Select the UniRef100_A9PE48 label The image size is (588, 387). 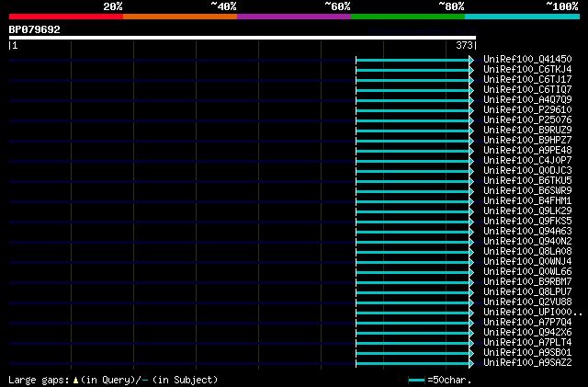[x=527, y=150]
